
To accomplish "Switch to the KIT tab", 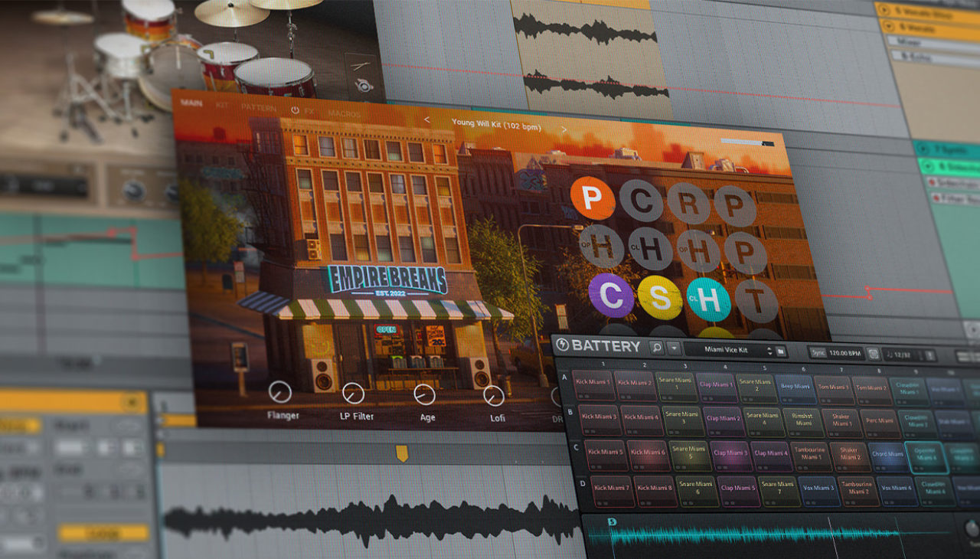I will point(222,106).
